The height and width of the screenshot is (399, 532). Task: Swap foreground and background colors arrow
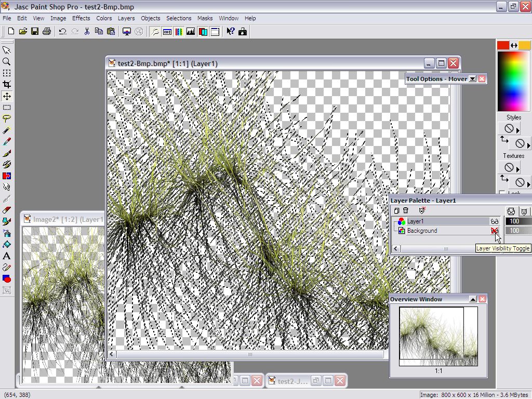click(514, 46)
